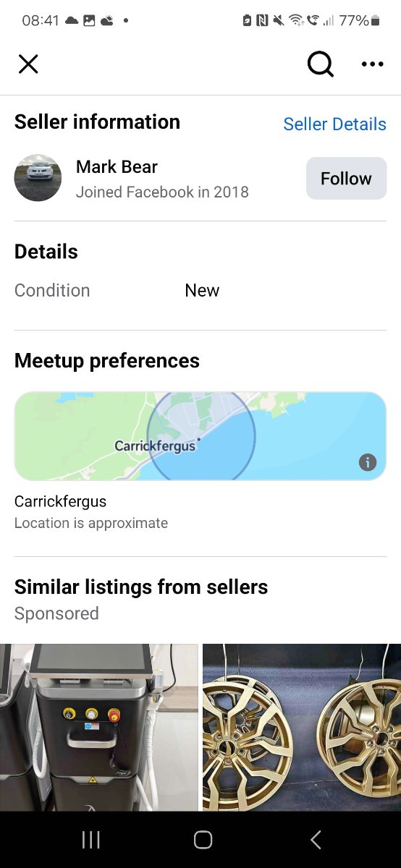Image resolution: width=401 pixels, height=868 pixels.
Task: Tap the Mark Bear seller name
Action: 117,167
